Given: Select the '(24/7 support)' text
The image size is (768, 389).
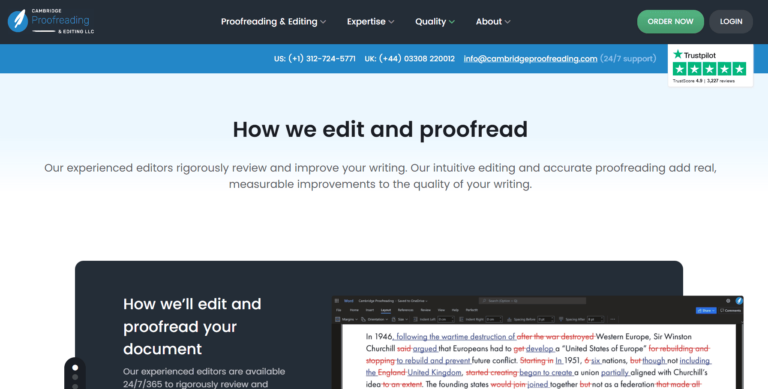Looking at the screenshot, I should tap(628, 59).
